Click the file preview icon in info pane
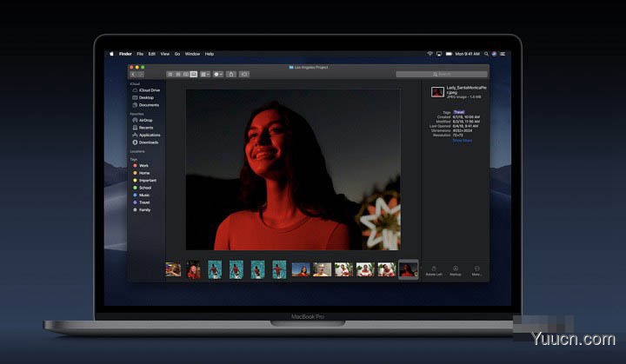 click(437, 92)
